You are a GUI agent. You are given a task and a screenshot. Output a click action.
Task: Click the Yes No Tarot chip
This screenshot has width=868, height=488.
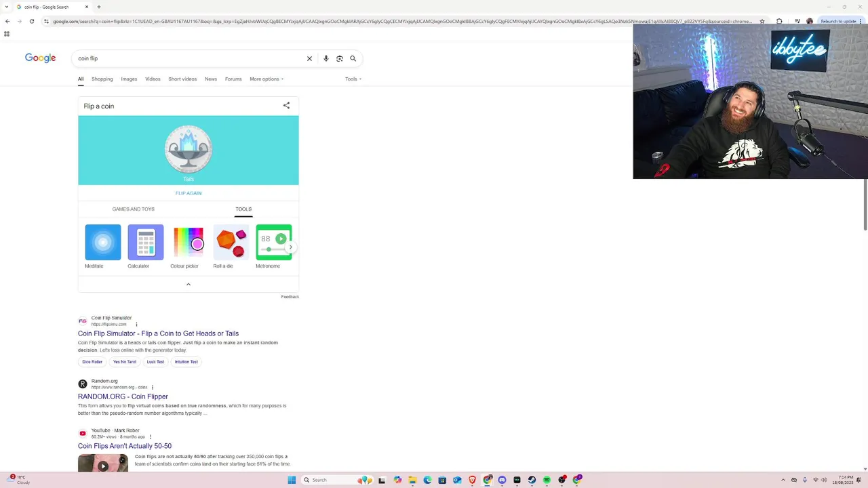[x=125, y=362]
